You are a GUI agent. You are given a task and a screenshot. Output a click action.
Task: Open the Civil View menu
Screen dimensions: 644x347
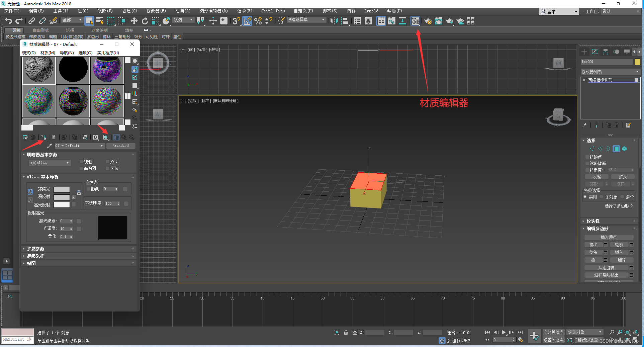273,11
